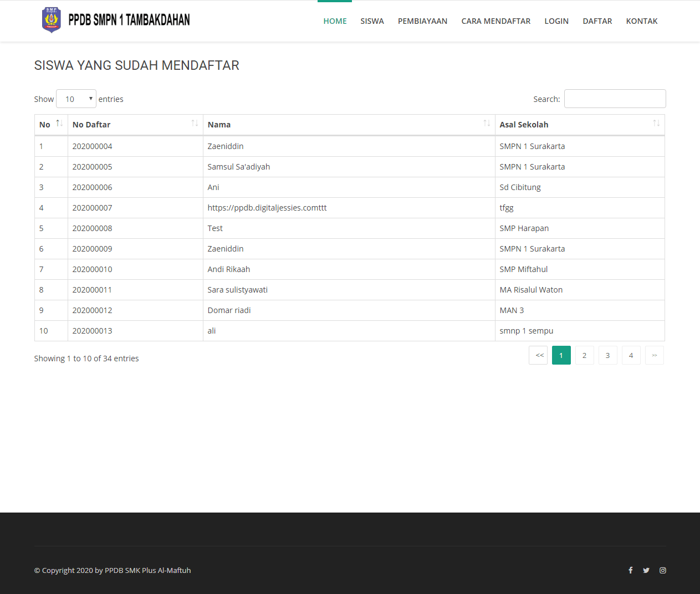Jump to page 4 of registrants
The image size is (700, 594).
pyautogui.click(x=631, y=355)
